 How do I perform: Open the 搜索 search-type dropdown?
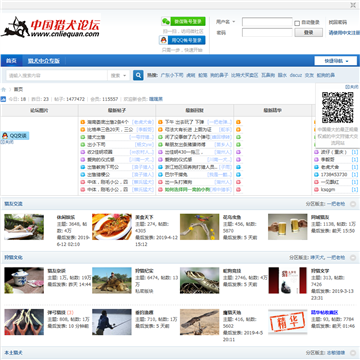click(x=119, y=76)
